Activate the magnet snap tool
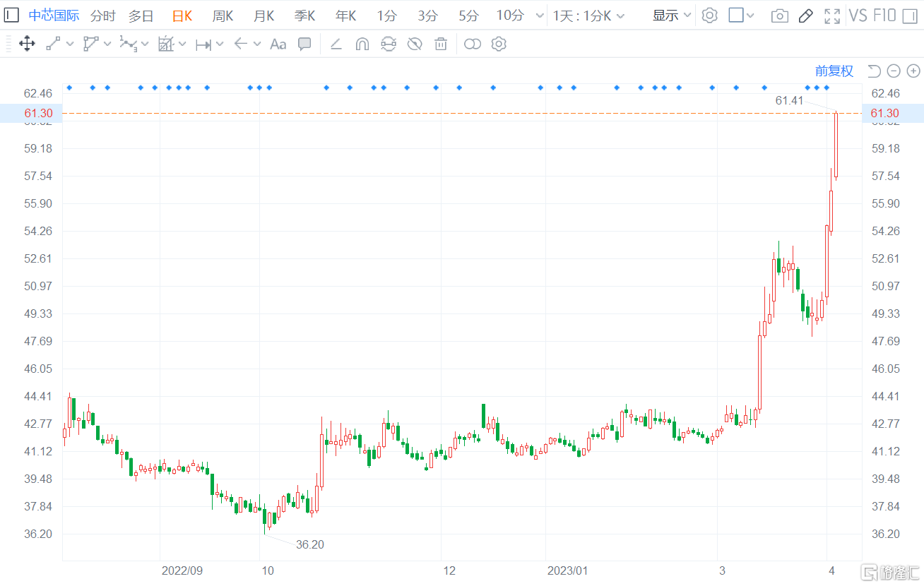 (362, 44)
